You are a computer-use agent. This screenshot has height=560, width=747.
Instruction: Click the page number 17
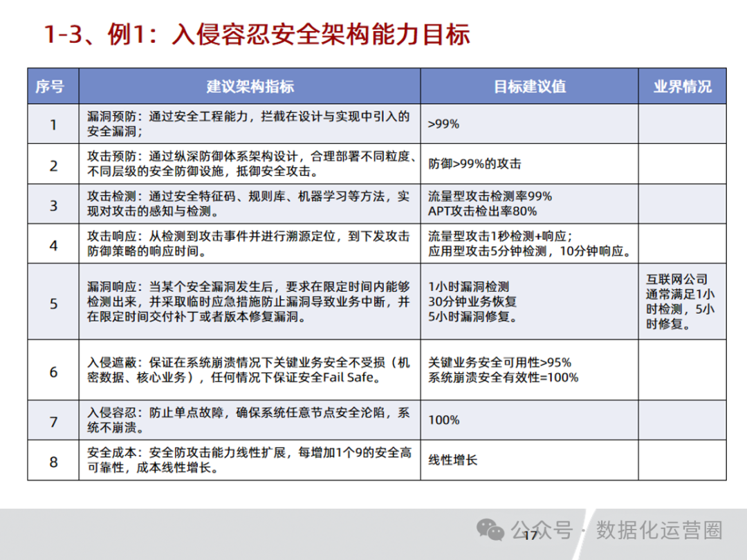531,536
